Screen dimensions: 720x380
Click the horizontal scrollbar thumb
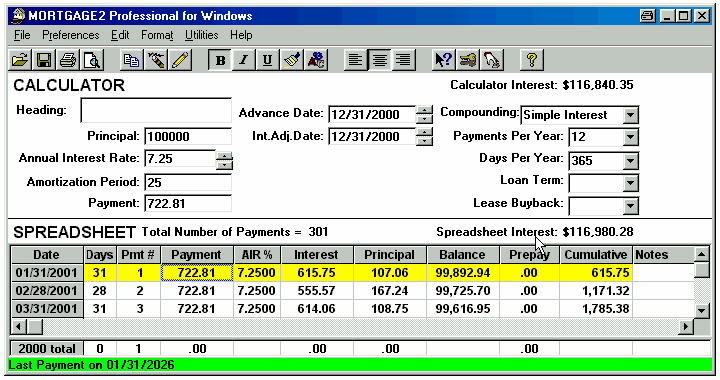click(35, 327)
